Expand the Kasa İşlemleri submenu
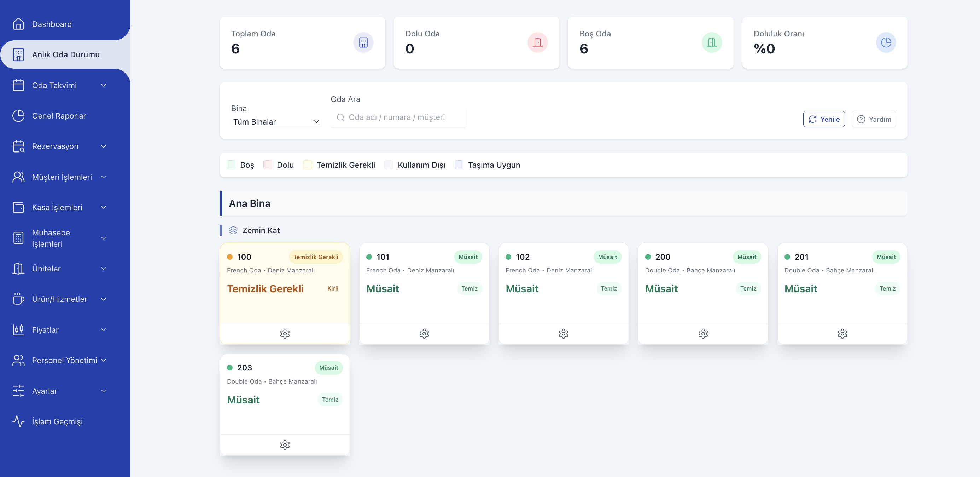Screen dimensions: 980x477 [x=59, y=207]
